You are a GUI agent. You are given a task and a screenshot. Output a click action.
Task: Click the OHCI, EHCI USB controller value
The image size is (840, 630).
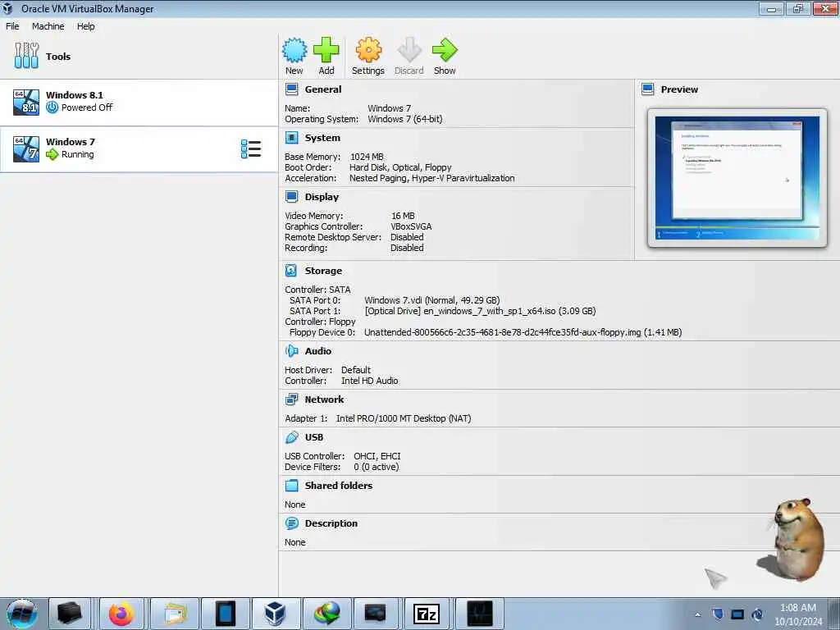tap(377, 456)
